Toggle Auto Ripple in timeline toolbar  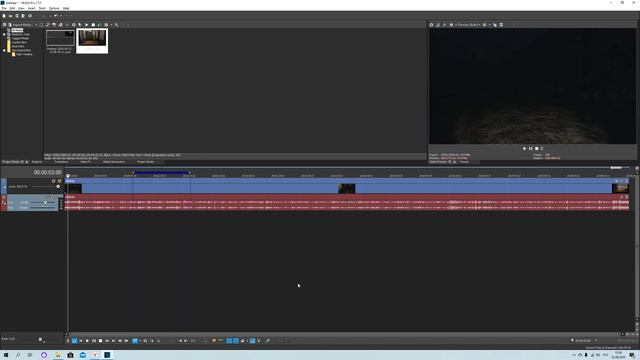click(242, 340)
